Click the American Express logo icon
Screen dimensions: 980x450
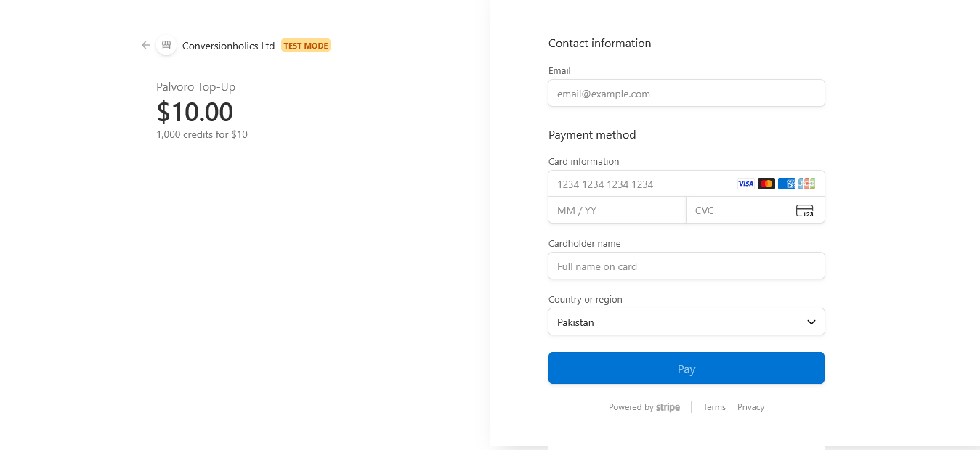786,184
